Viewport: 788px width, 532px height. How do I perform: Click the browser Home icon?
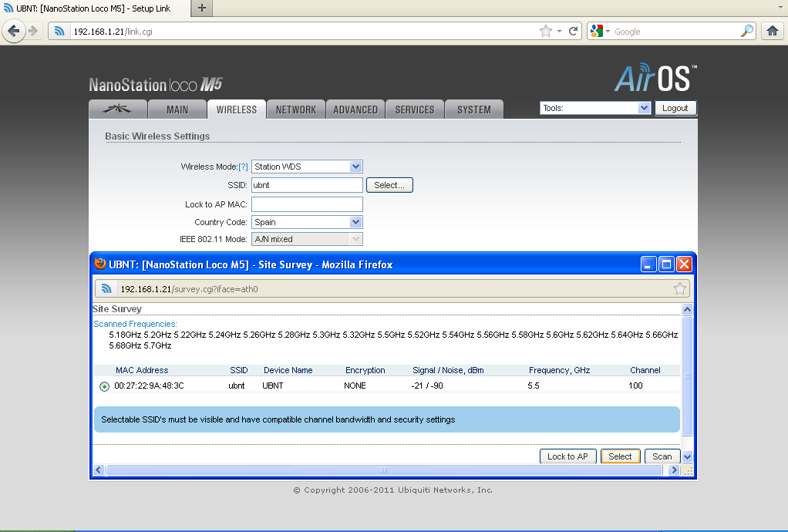pyautogui.click(x=773, y=31)
